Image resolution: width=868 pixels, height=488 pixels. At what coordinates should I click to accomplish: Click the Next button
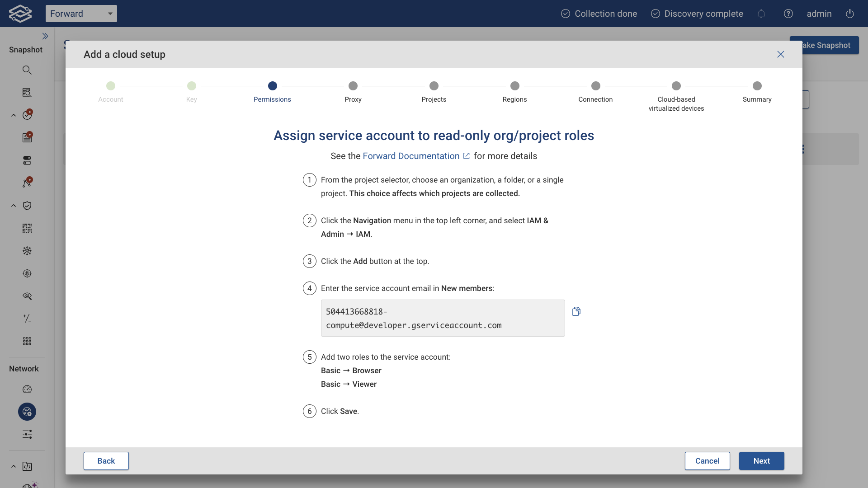tap(761, 461)
